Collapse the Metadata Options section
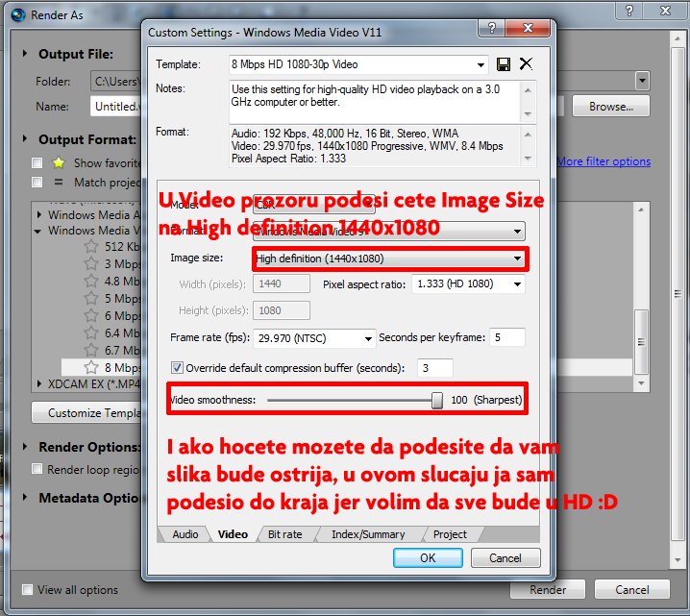 pyautogui.click(x=25, y=497)
